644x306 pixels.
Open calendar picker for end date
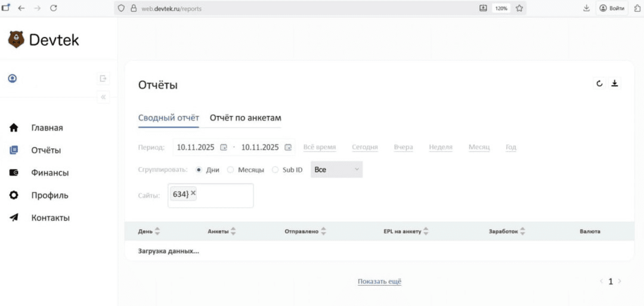[289, 147]
